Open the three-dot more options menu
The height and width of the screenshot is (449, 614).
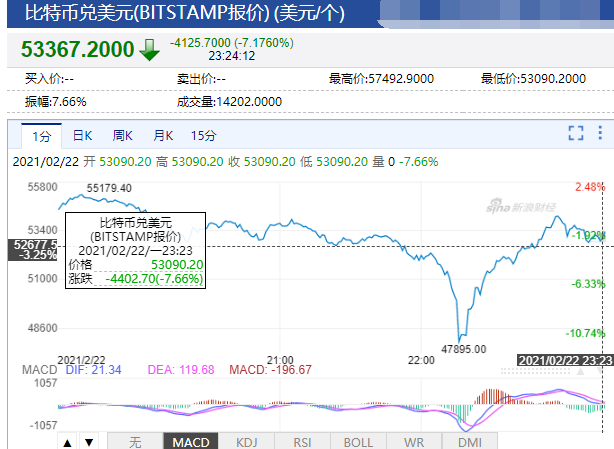click(x=600, y=133)
